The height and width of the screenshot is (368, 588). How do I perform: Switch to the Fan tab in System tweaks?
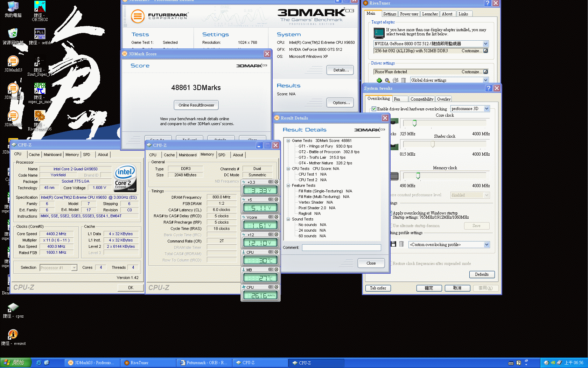(400, 99)
